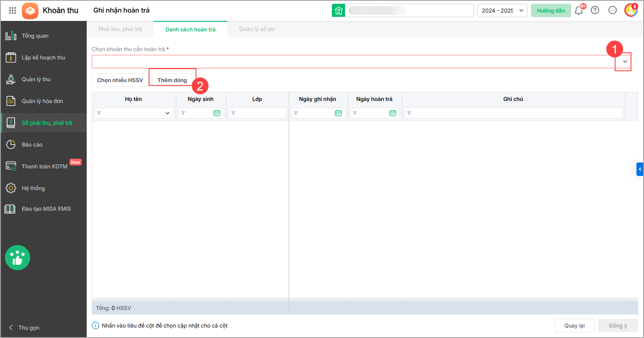The width and height of the screenshot is (644, 338).
Task: Select Sổ phải thu, phải trả
Action: click(44, 123)
